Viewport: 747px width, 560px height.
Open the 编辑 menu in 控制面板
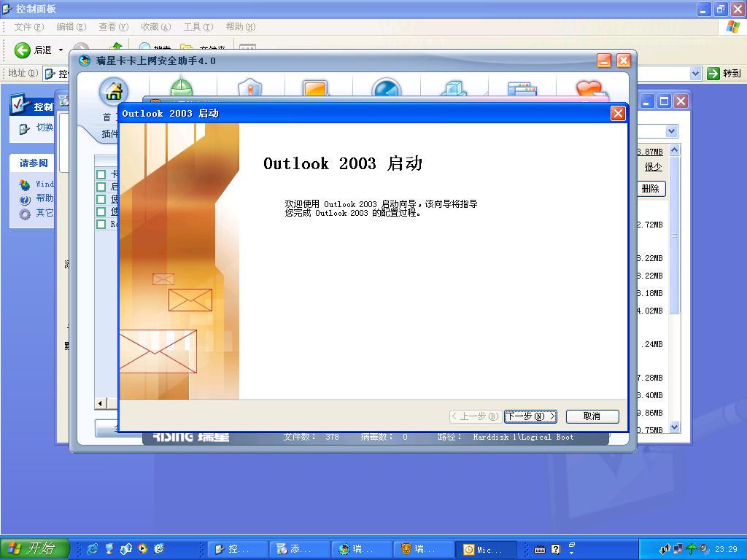tap(71, 27)
